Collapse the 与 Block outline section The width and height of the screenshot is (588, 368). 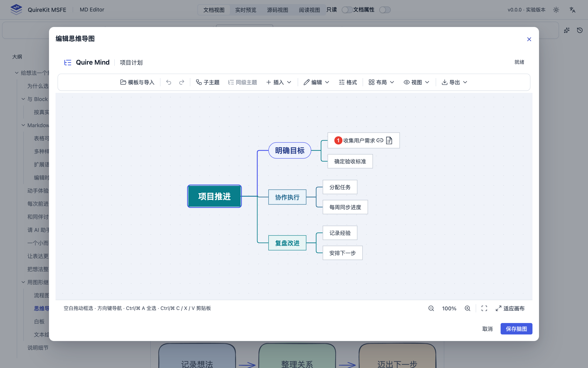click(23, 99)
